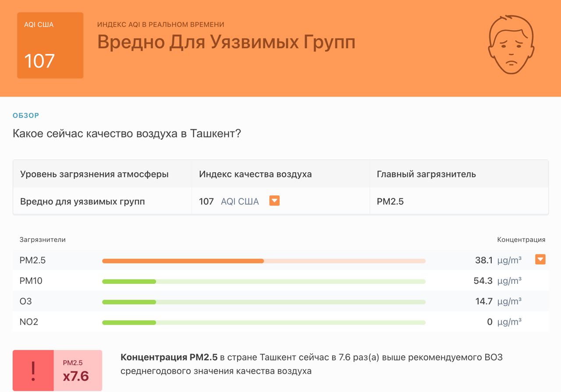Expand the PM2.5 concentration dropdown arrow
The height and width of the screenshot is (392, 561).
[x=540, y=260]
